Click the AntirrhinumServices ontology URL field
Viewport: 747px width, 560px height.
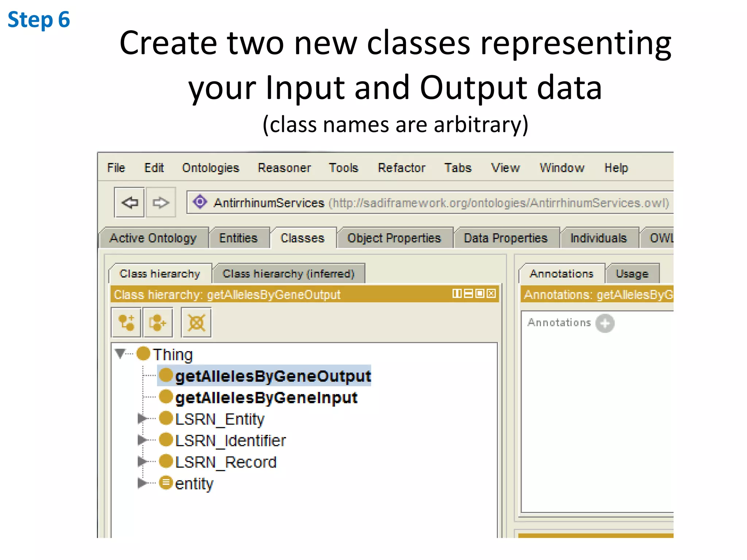pos(430,202)
